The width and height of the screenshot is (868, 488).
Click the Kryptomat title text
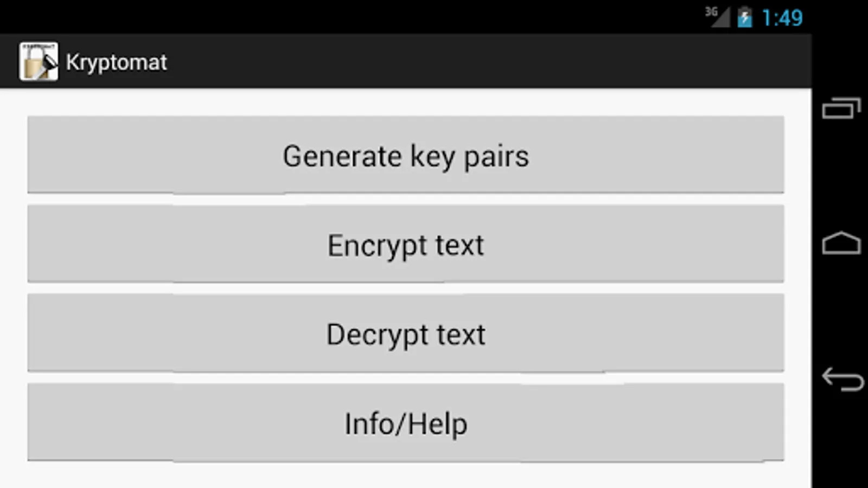pos(116,62)
